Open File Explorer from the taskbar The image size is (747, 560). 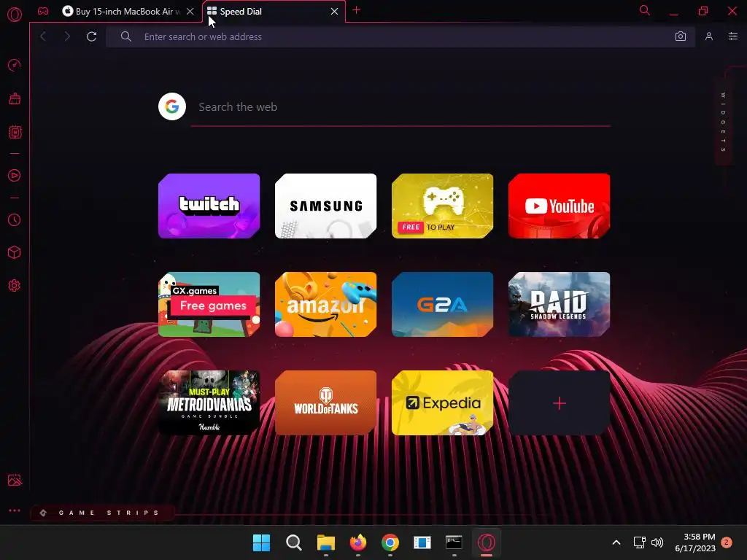pos(326,542)
